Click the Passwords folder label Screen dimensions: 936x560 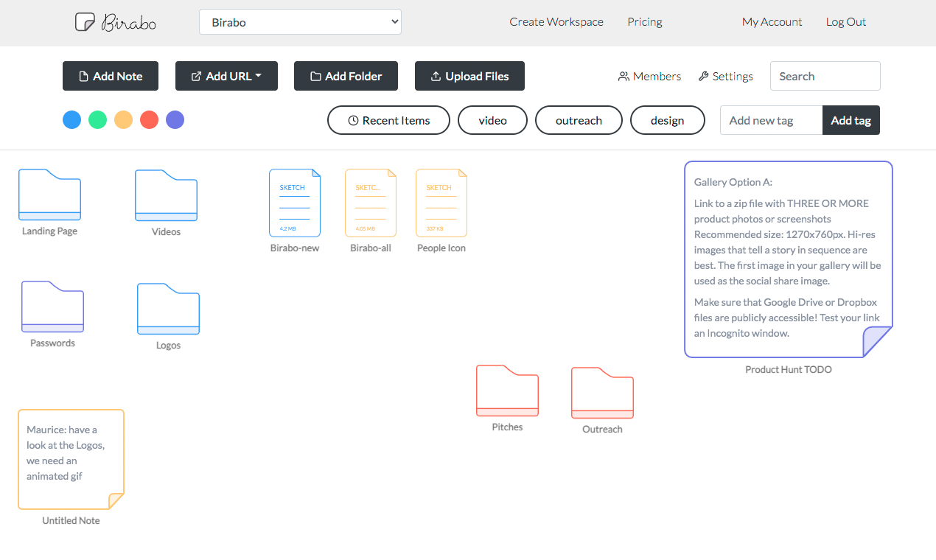[52, 343]
